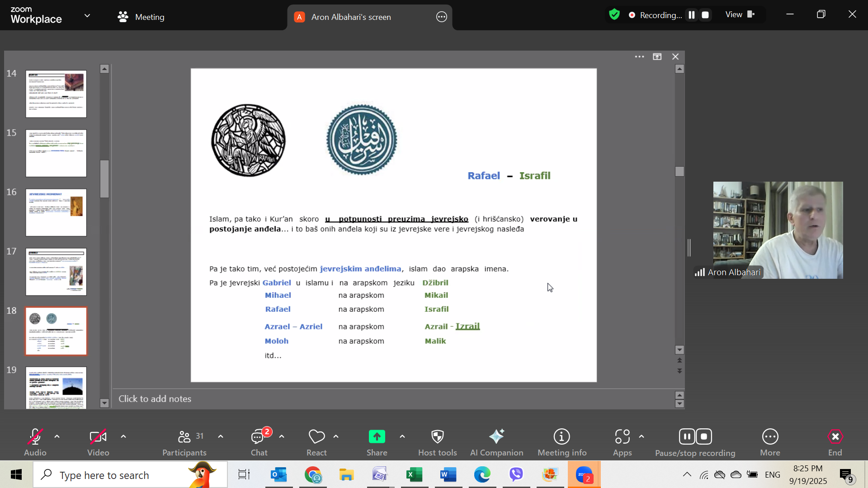Open the View layout button
The image size is (868, 488).
[740, 14]
